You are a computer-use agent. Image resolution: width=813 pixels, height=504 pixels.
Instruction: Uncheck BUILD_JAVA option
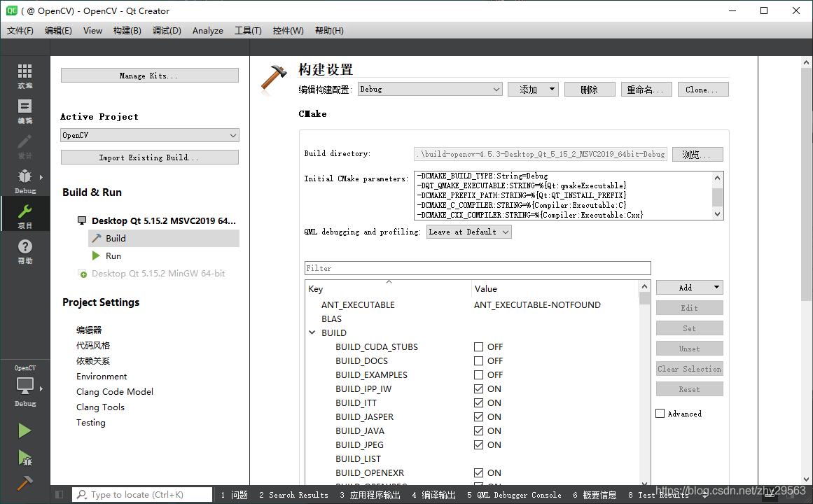point(478,431)
